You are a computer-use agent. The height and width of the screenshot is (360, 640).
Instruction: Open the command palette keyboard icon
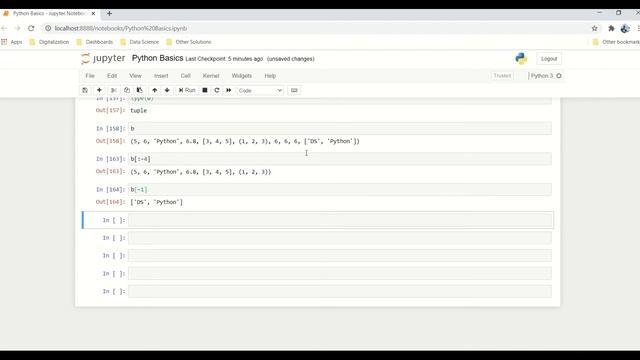coord(294,90)
